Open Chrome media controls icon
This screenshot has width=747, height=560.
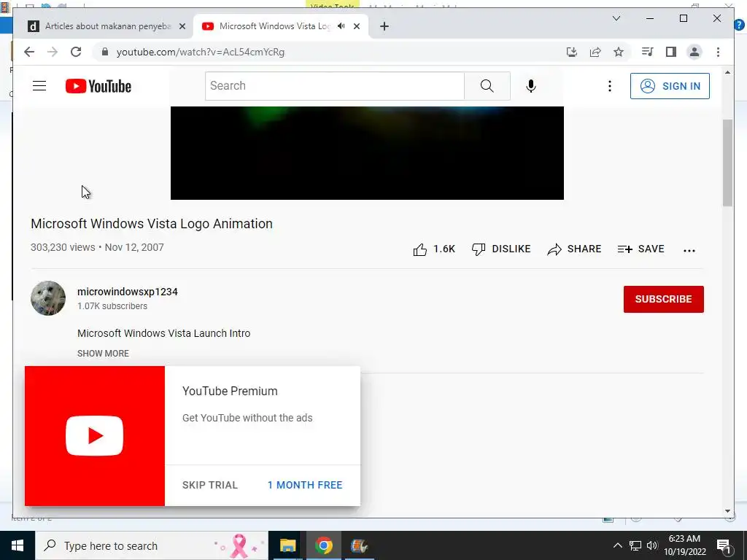point(648,52)
